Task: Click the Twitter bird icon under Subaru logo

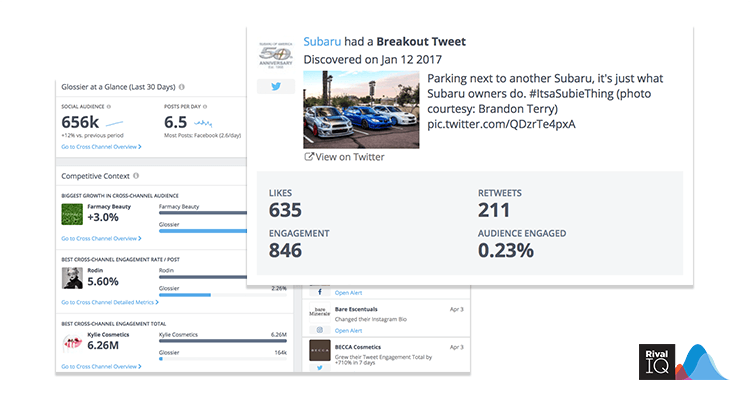Action: click(276, 87)
